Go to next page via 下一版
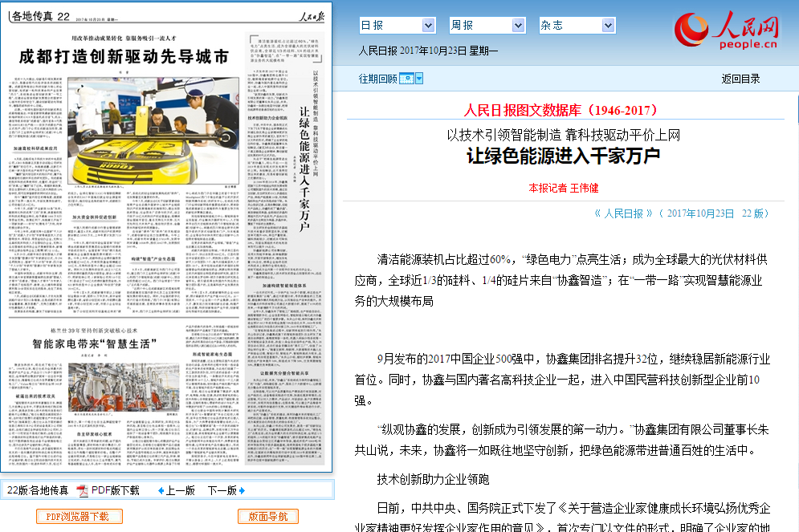 pos(222,490)
